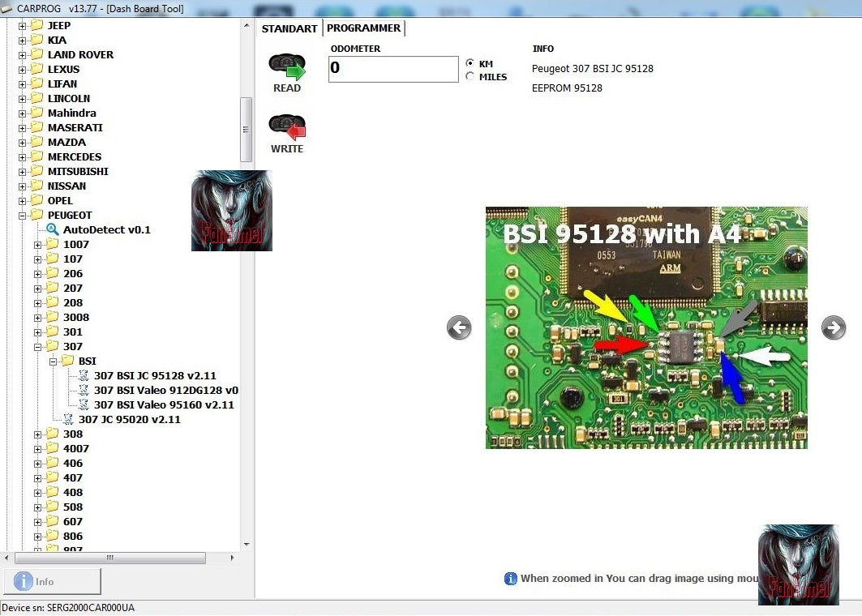This screenshot has width=862, height=616.
Task: Click the ODOMETER value input field
Action: 393,69
